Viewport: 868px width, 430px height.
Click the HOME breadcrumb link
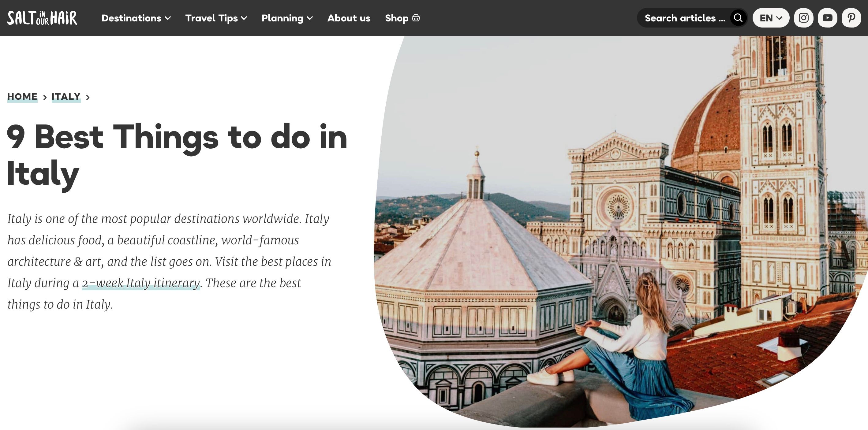point(22,97)
